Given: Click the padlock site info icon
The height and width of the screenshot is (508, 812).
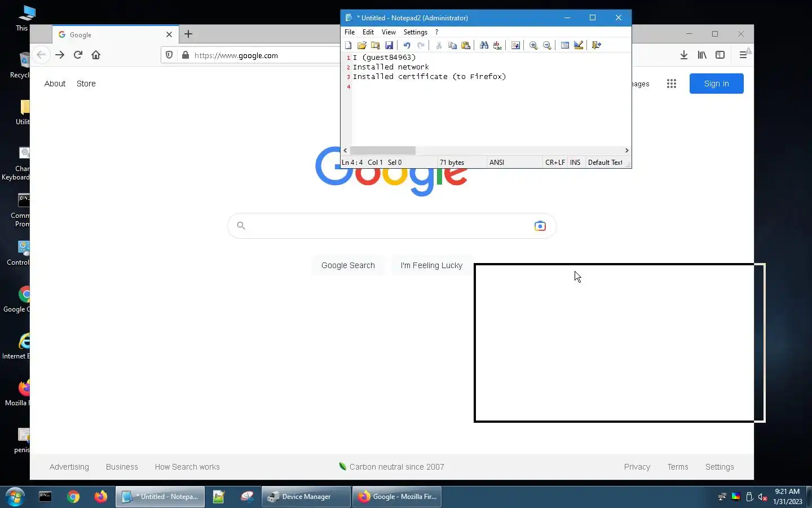Looking at the screenshot, I should pyautogui.click(x=186, y=55).
